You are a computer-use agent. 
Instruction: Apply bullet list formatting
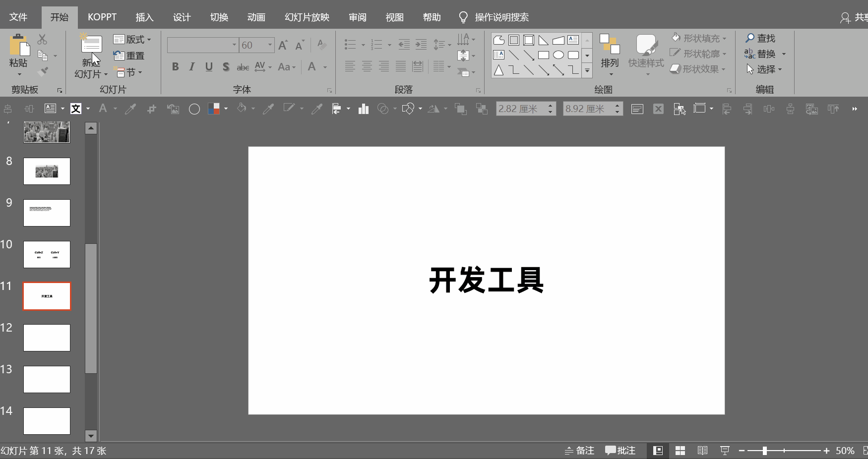click(350, 45)
